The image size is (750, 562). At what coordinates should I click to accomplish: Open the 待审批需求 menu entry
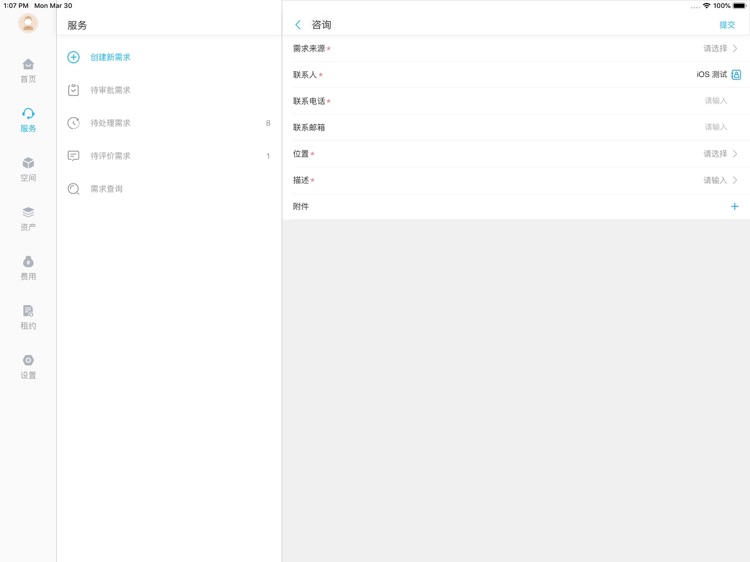(169, 90)
